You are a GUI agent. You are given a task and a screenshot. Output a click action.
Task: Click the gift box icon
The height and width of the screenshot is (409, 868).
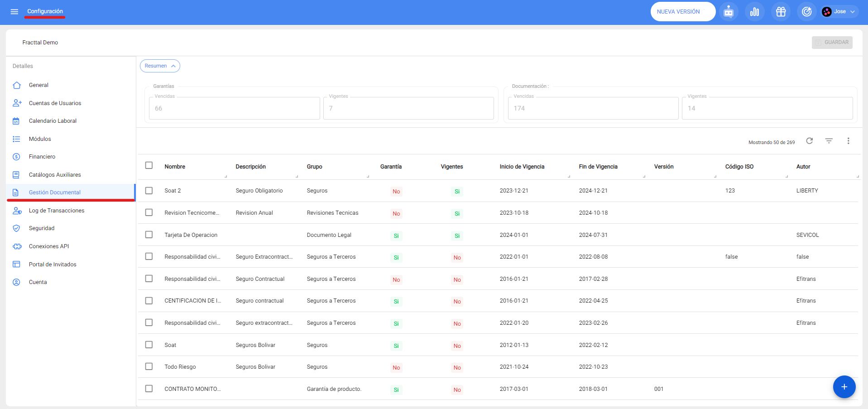coord(781,12)
